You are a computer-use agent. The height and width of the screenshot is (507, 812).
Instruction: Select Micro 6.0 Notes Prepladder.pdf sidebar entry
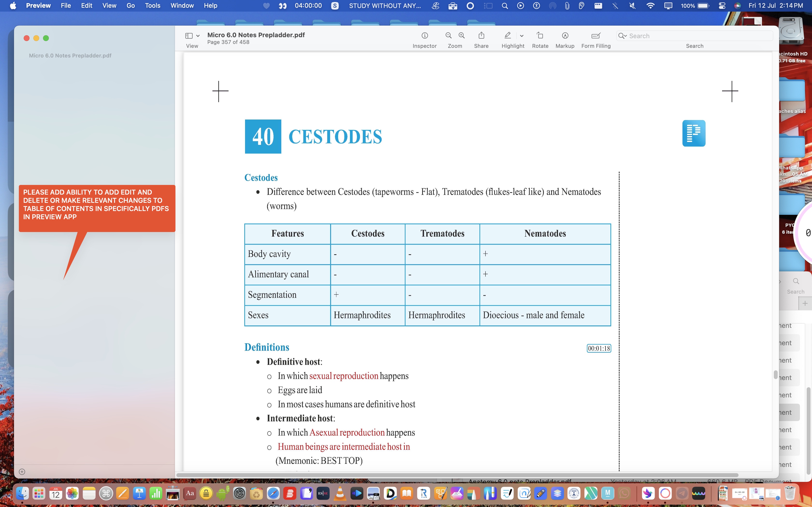tap(70, 56)
